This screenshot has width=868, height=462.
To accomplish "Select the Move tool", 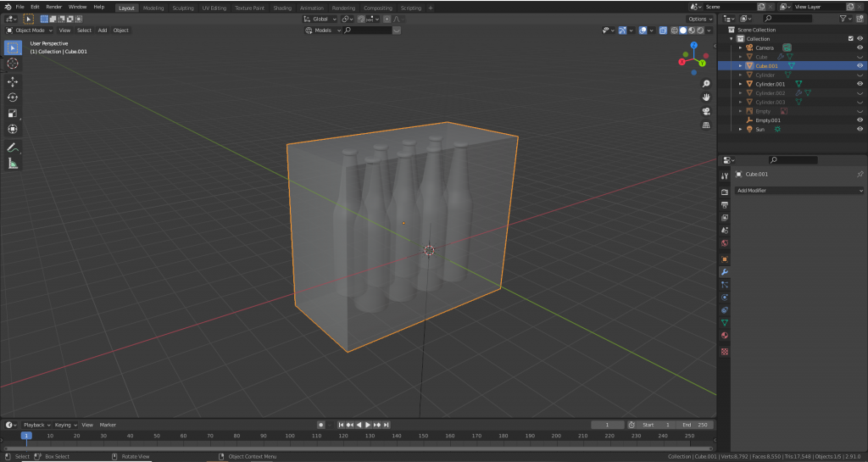I will 13,81.
